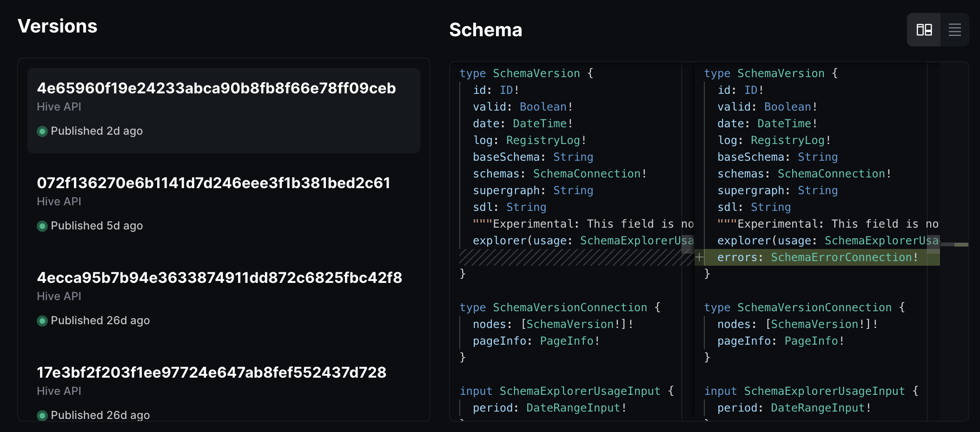Click green status dot beside 'Published 5d ago'

point(42,226)
